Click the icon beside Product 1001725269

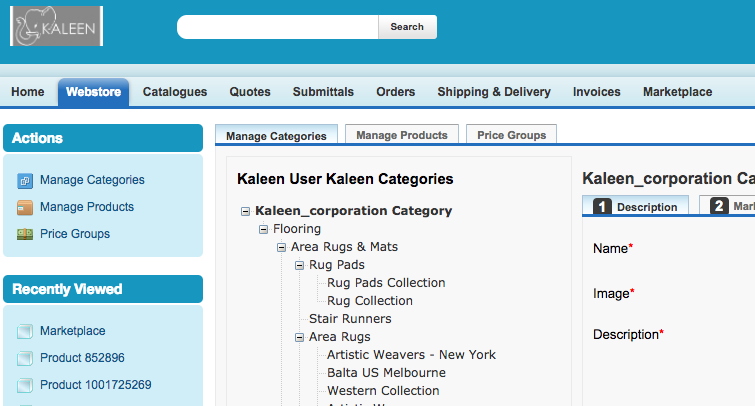(25, 385)
